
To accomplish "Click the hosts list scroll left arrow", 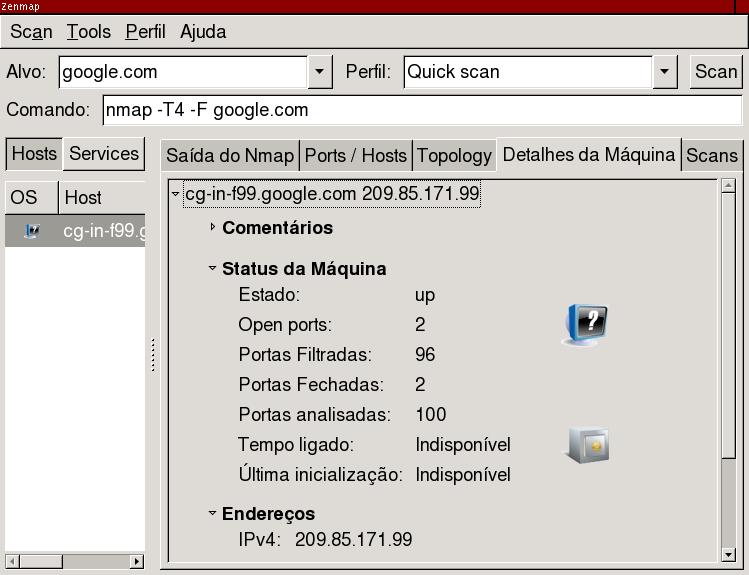I will (x=12, y=561).
